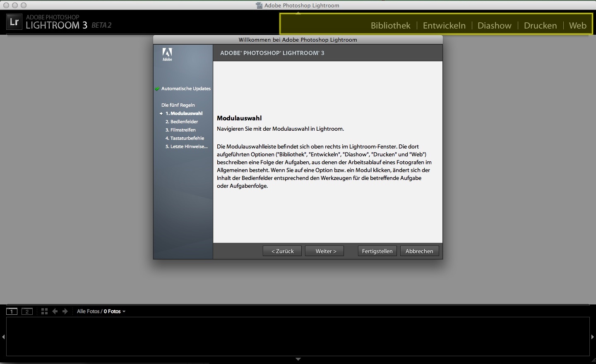Click the arrow marker beside 1. Modulauswahl
This screenshot has width=596, height=364.
pyautogui.click(x=161, y=113)
